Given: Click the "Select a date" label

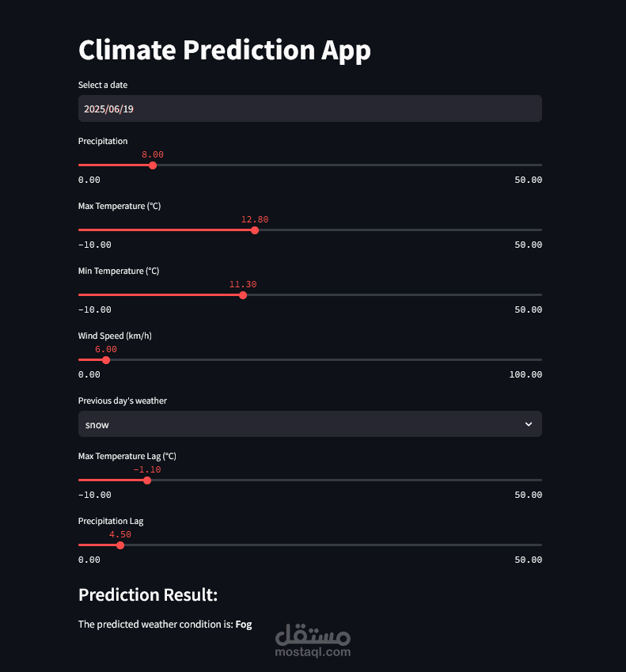Looking at the screenshot, I should pos(103,85).
